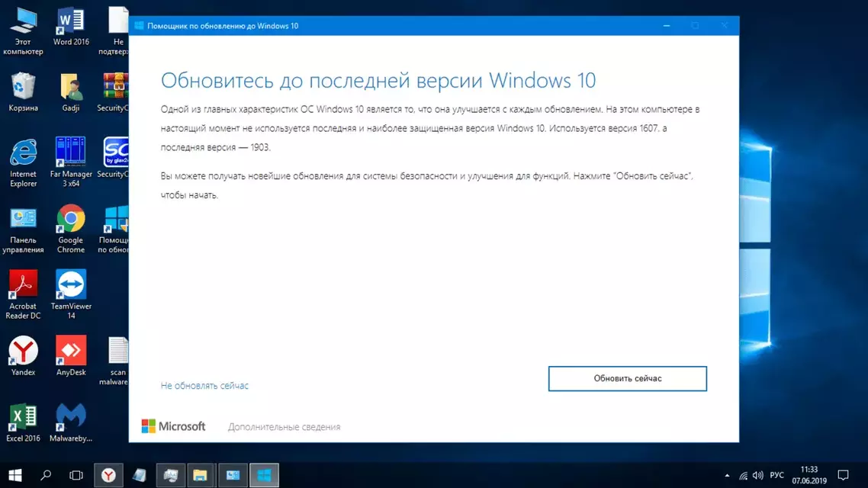
Task: Select the SecurityCheck WinRAR archive icon
Action: [114, 92]
